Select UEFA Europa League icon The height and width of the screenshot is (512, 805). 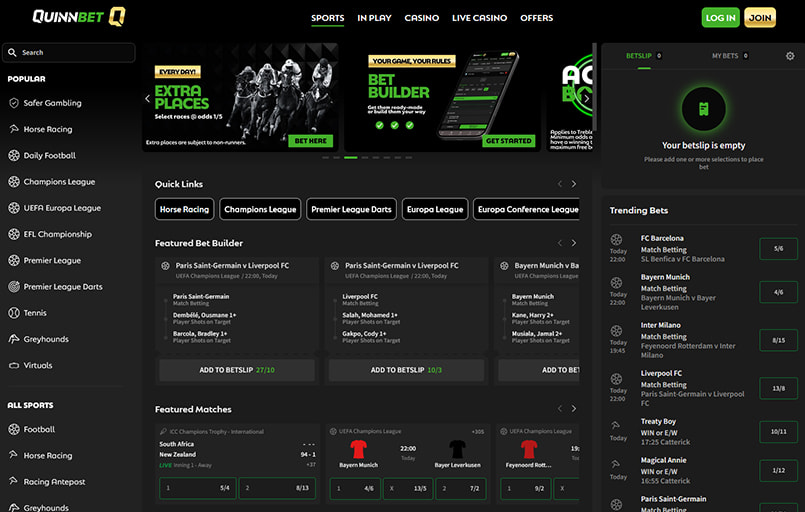point(14,207)
